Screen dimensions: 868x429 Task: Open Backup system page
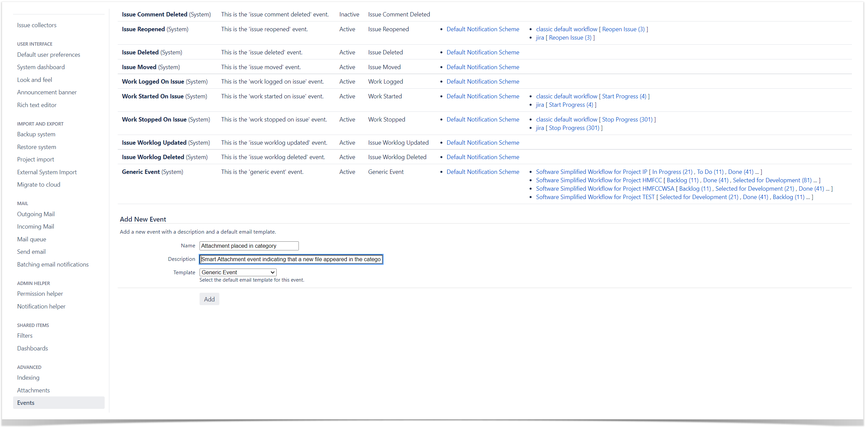[36, 134]
